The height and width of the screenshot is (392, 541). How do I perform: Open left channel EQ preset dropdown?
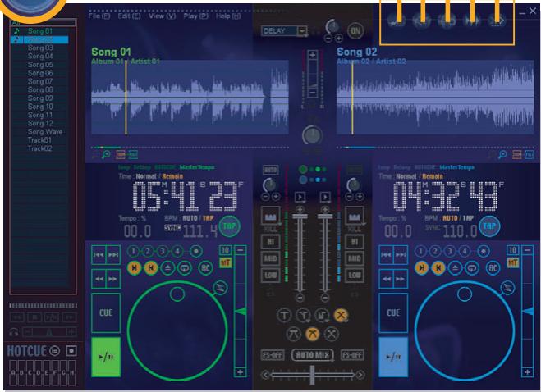point(271,216)
